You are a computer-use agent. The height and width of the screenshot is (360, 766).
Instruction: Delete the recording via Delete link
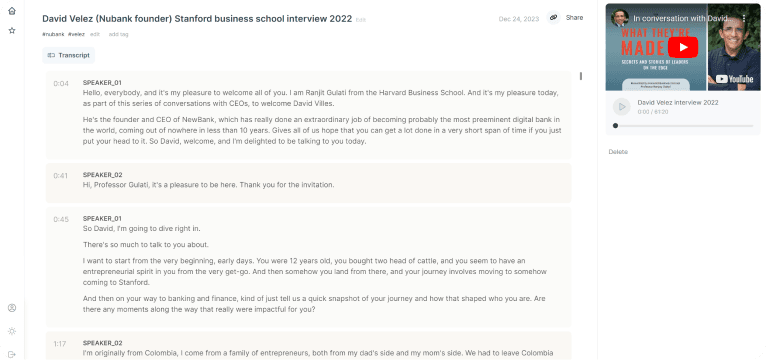(618, 152)
